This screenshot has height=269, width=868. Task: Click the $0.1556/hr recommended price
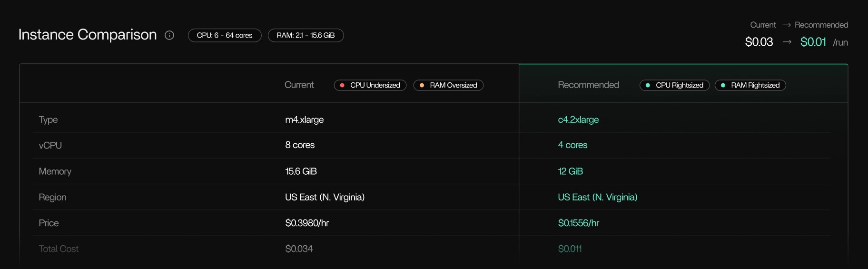(x=578, y=223)
